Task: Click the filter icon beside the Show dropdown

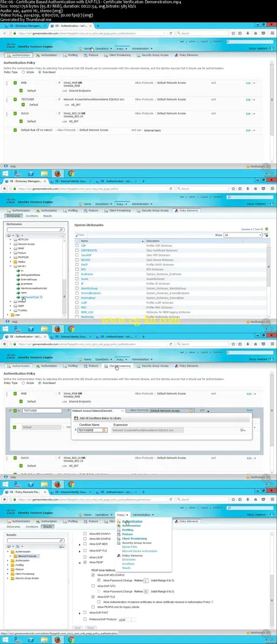Action: (x=266, y=235)
